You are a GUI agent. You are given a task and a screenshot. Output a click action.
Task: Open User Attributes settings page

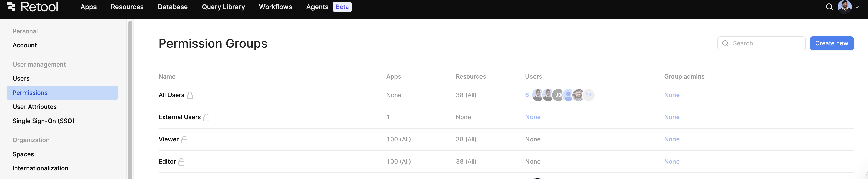34,107
